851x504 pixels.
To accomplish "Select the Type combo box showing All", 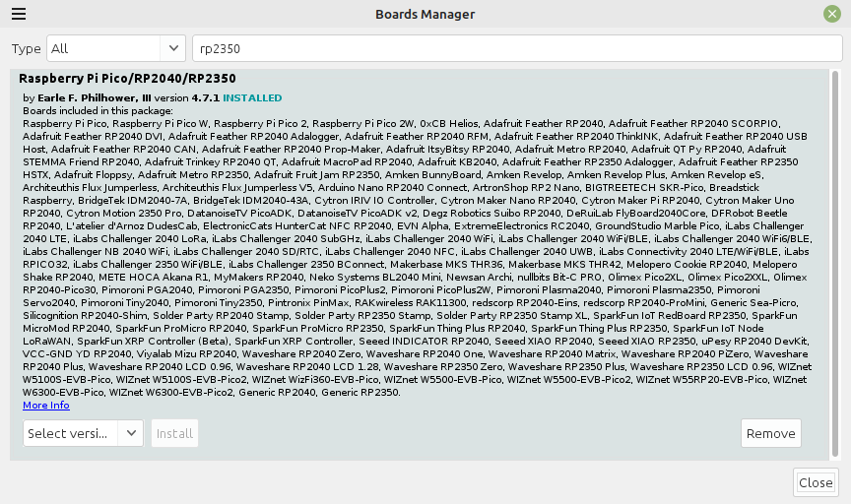I will pos(116,48).
